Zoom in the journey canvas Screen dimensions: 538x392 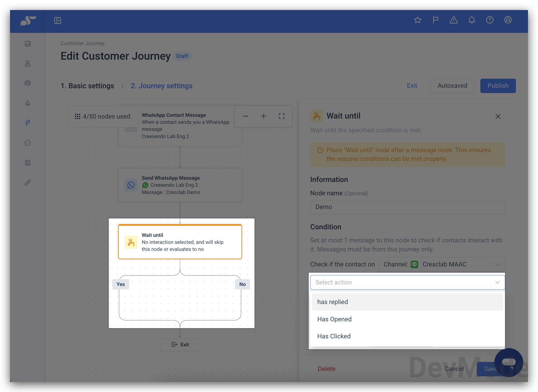pos(264,116)
